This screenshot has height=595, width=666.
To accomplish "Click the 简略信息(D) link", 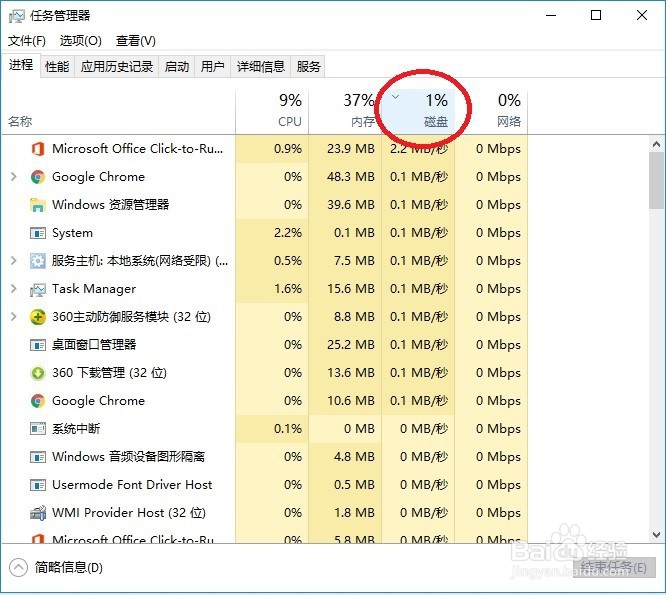I will [x=68, y=568].
